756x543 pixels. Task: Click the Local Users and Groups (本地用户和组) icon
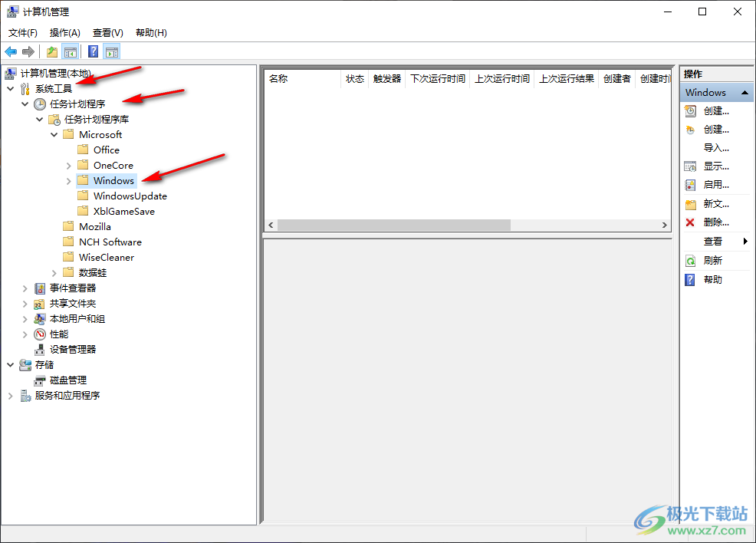click(40, 319)
